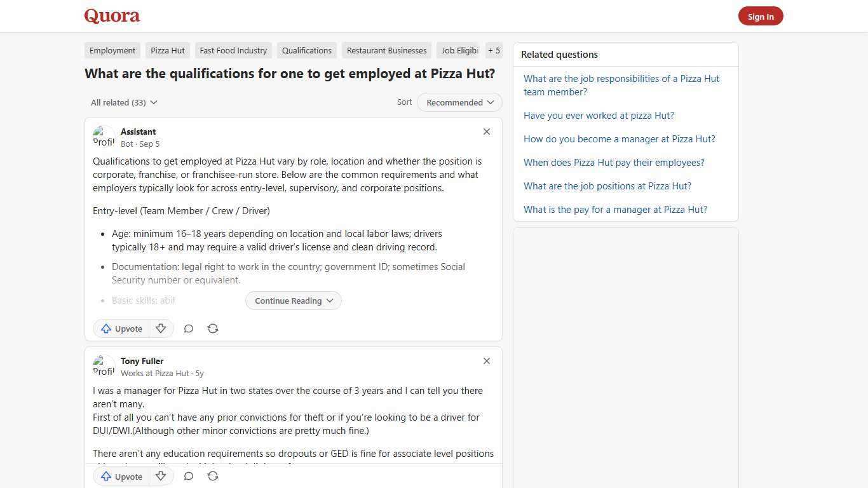Viewport: 868px width, 488px height.
Task: Open Assistant's profile picture
Action: (x=104, y=136)
